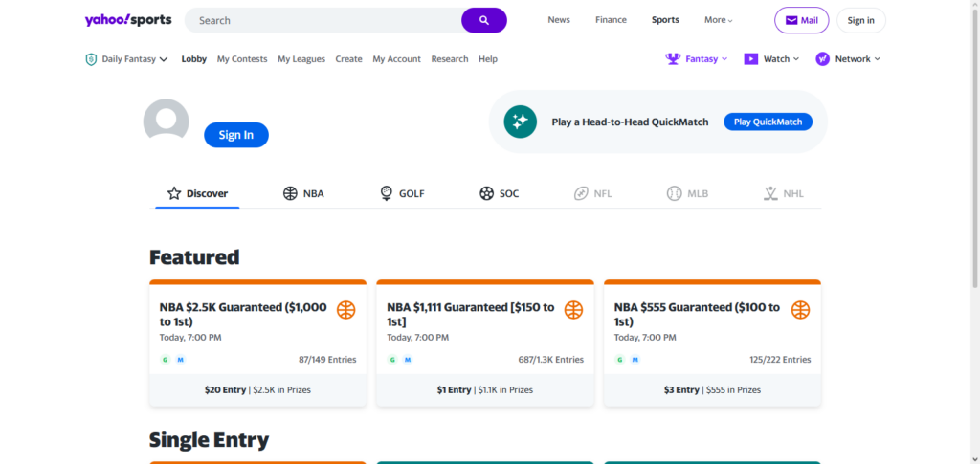The height and width of the screenshot is (464, 980).
Task: Click '$1 Entry | $1.1K in Prizes' footer
Action: pyautogui.click(x=485, y=389)
